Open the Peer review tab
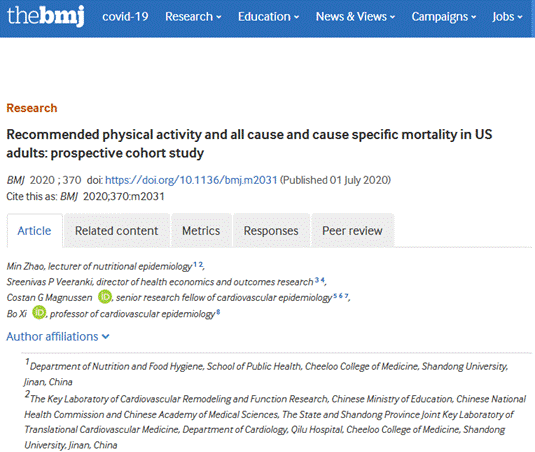This screenshot has width=535, height=452. (x=352, y=231)
